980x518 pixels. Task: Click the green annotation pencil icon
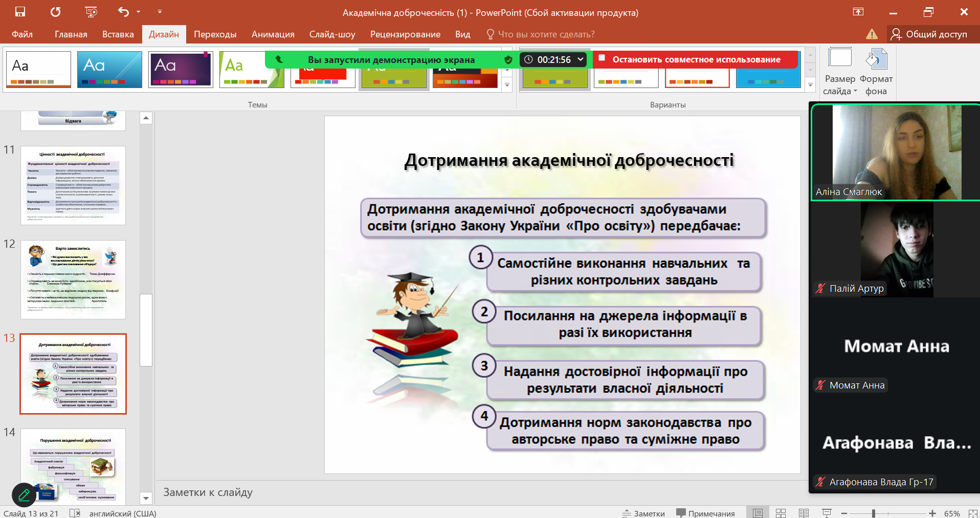(24, 494)
